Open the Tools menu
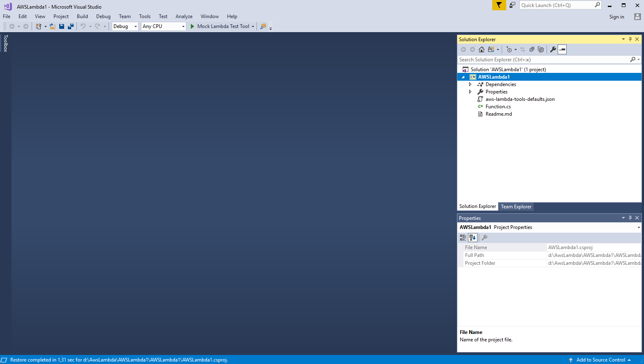The width and height of the screenshot is (644, 364). (x=145, y=16)
